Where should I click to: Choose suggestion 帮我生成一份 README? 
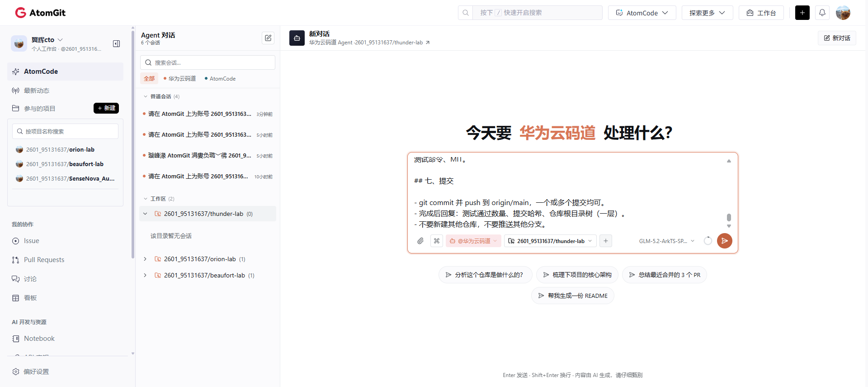pos(573,296)
